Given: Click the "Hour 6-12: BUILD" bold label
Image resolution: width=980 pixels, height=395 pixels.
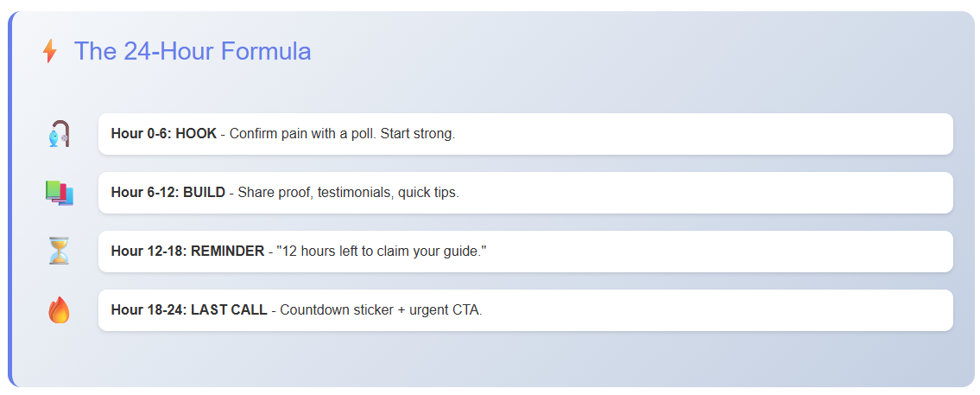Looking at the screenshot, I should [168, 193].
